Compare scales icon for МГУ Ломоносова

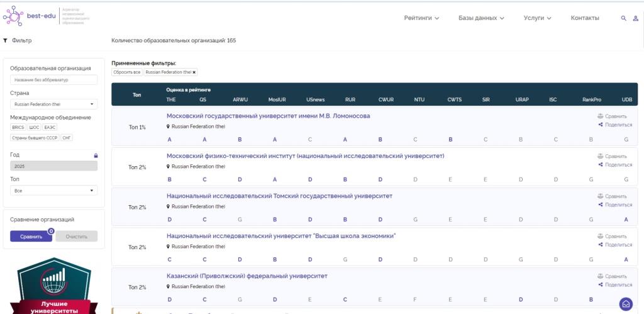[600, 116]
